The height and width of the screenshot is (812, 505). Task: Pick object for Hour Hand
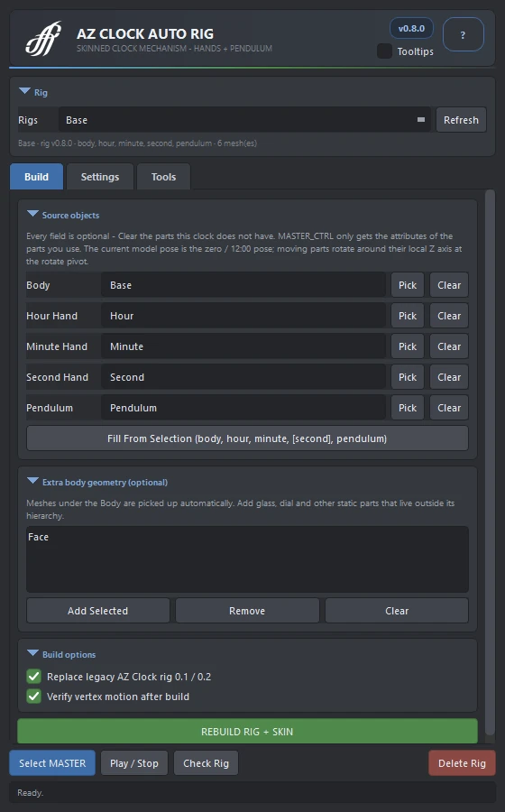point(408,316)
